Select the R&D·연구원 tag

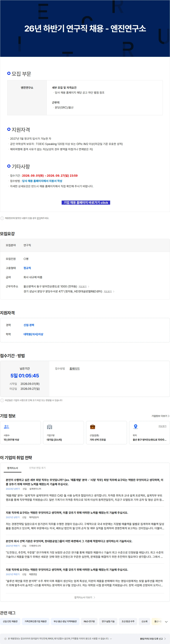click(89, 621)
